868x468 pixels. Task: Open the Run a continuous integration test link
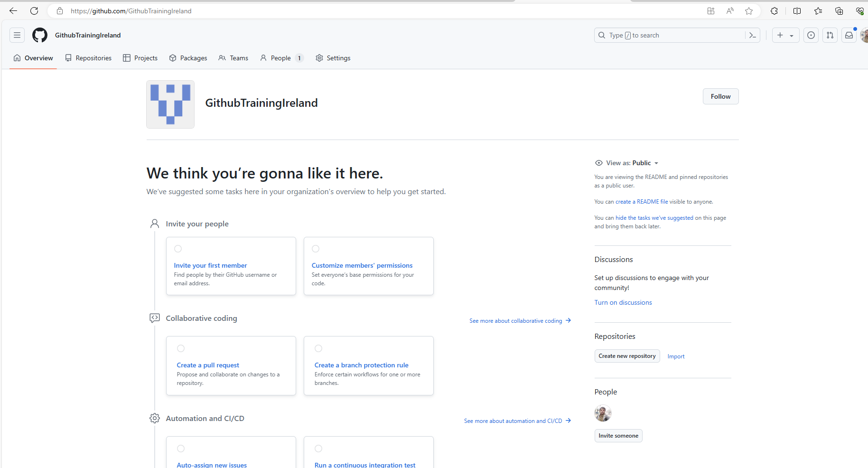pos(365,465)
